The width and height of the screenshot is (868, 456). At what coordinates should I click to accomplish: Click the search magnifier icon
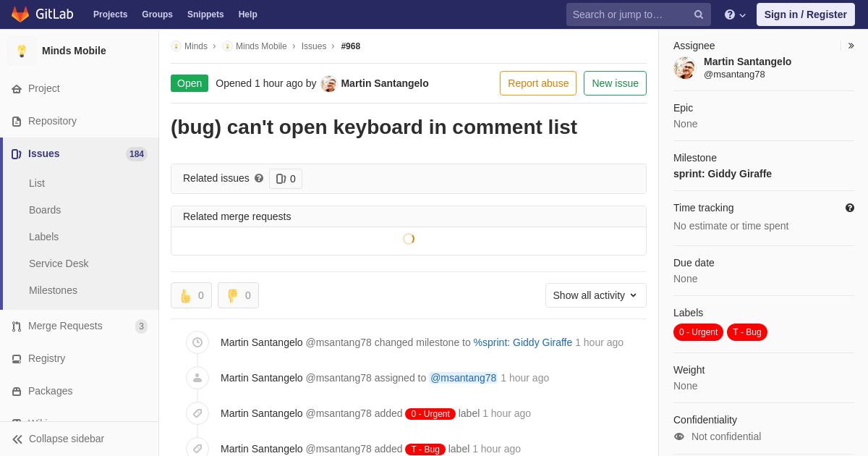[699, 14]
